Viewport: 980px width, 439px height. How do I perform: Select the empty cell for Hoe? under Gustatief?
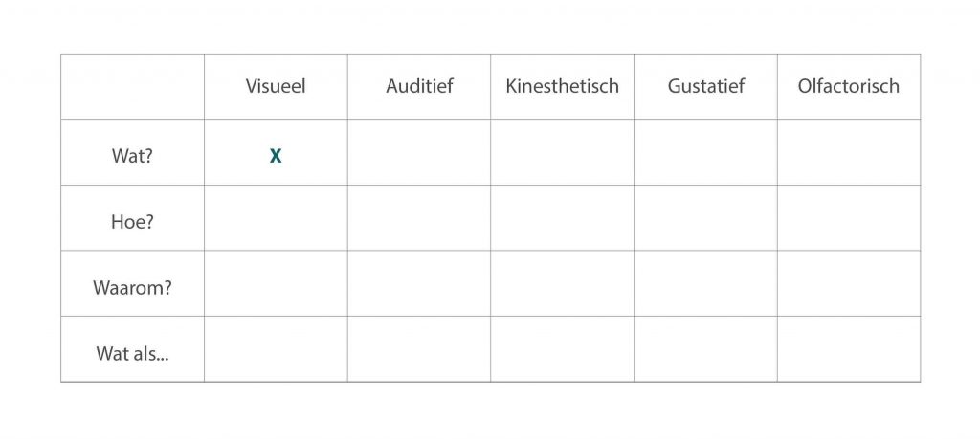point(705,218)
